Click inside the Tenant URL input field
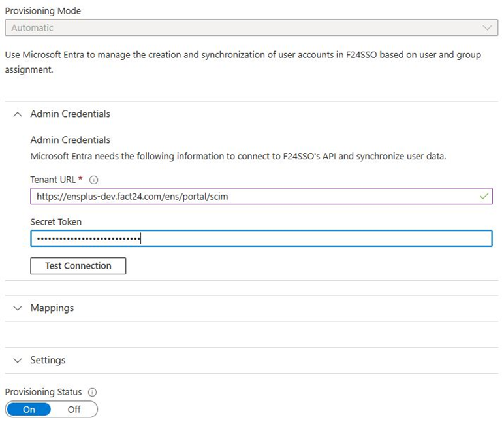The image size is (504, 424). [261, 196]
